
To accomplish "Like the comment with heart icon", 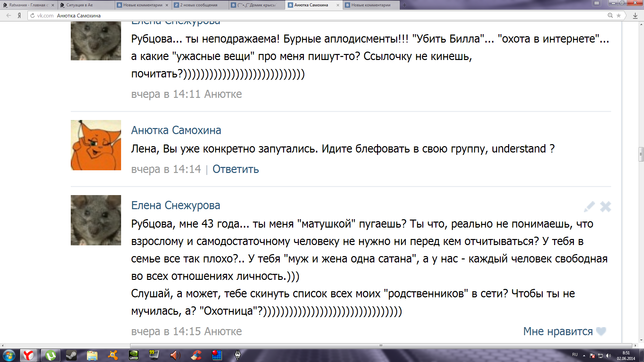I will tap(601, 331).
